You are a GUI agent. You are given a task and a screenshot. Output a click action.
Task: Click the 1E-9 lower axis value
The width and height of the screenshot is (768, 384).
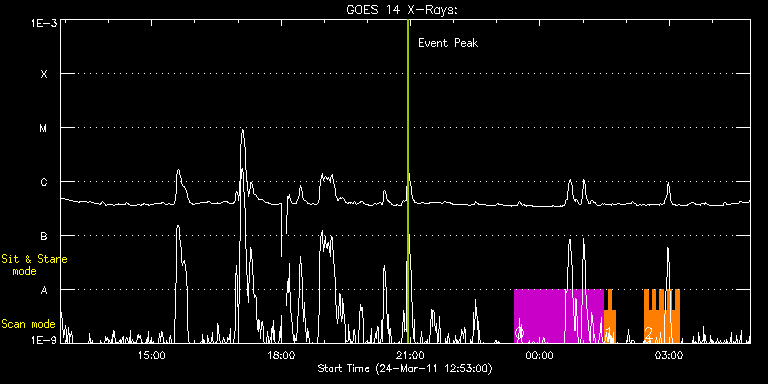coord(43,339)
